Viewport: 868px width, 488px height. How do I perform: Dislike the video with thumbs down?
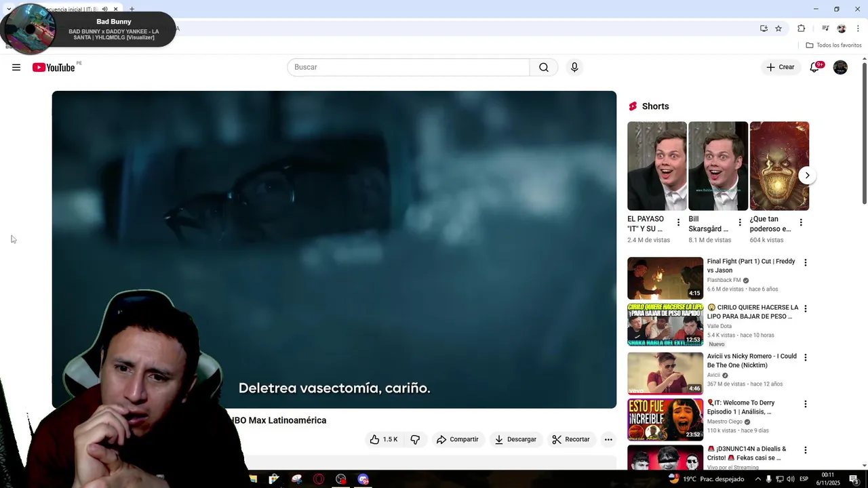415,439
